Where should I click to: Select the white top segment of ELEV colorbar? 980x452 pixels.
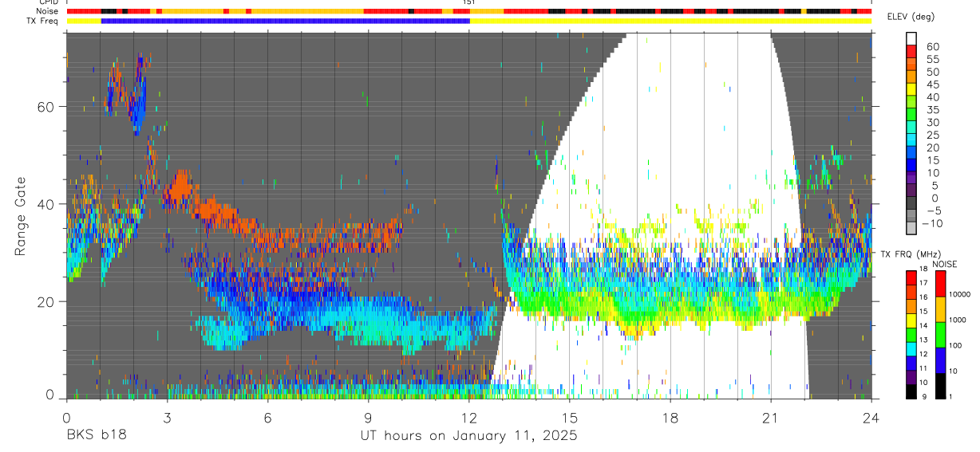911,38
